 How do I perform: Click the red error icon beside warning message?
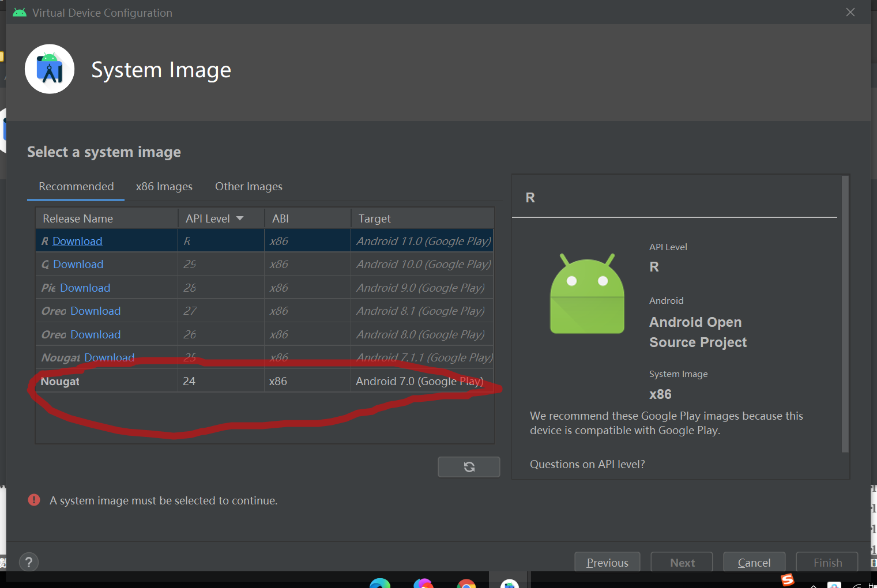(34, 500)
